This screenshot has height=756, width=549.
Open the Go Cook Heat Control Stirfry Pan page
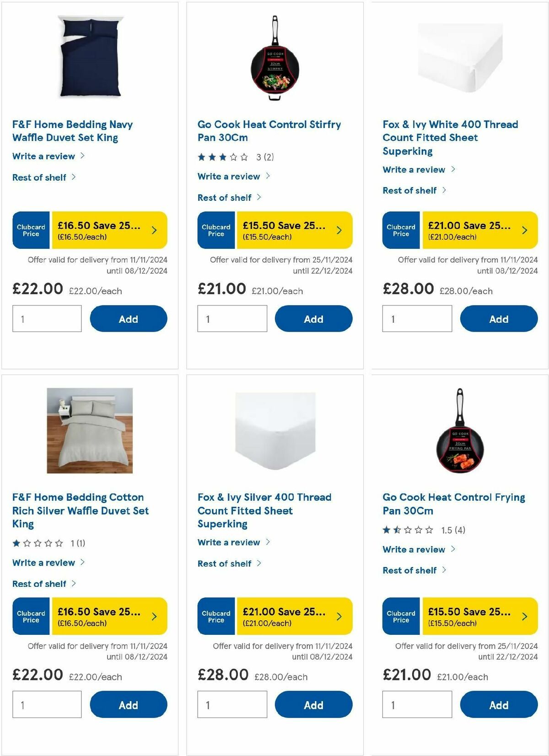click(x=269, y=130)
